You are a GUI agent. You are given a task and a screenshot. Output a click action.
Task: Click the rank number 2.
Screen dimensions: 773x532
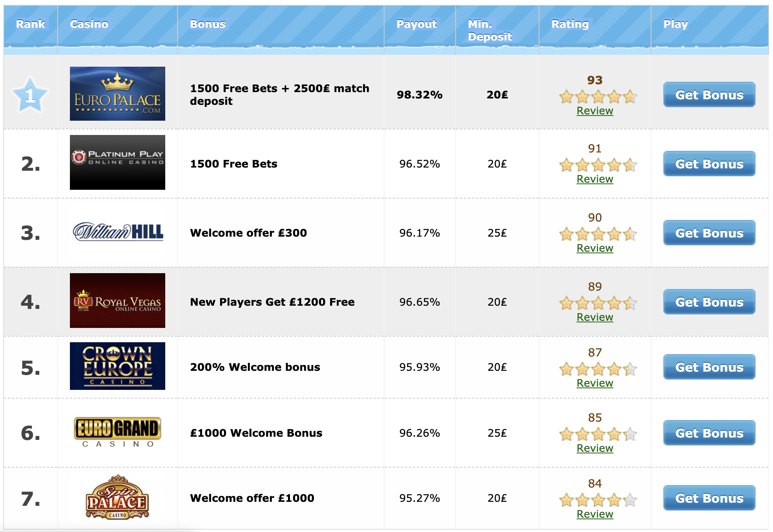31,164
